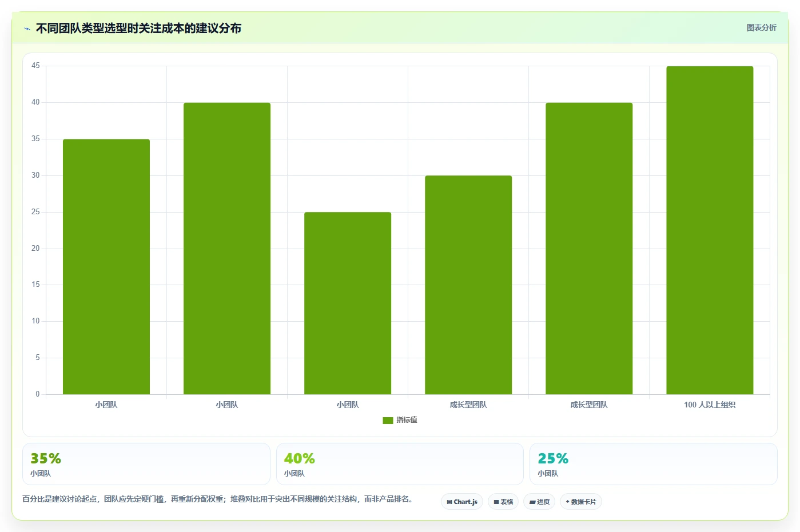Viewport: 800px width, 532px height.
Task: Click the 100 人以上组织 bar at 45
Action: pyautogui.click(x=710, y=230)
